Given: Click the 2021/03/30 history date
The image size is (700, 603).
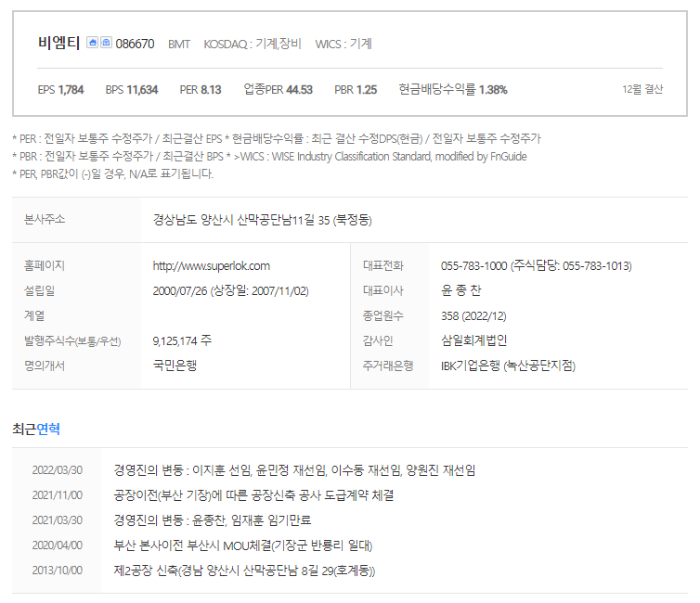Looking at the screenshot, I should tap(58, 520).
